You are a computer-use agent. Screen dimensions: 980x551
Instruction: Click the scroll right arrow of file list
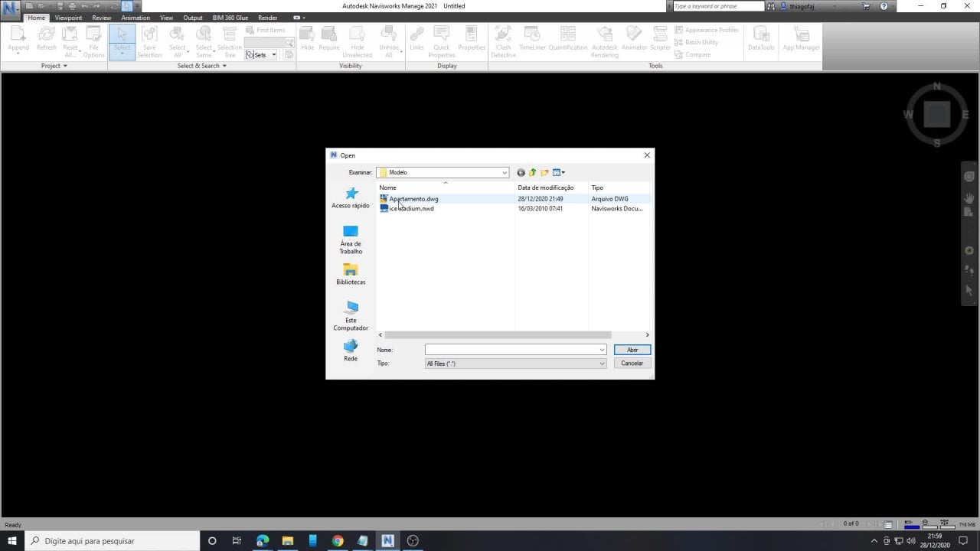[x=647, y=335]
